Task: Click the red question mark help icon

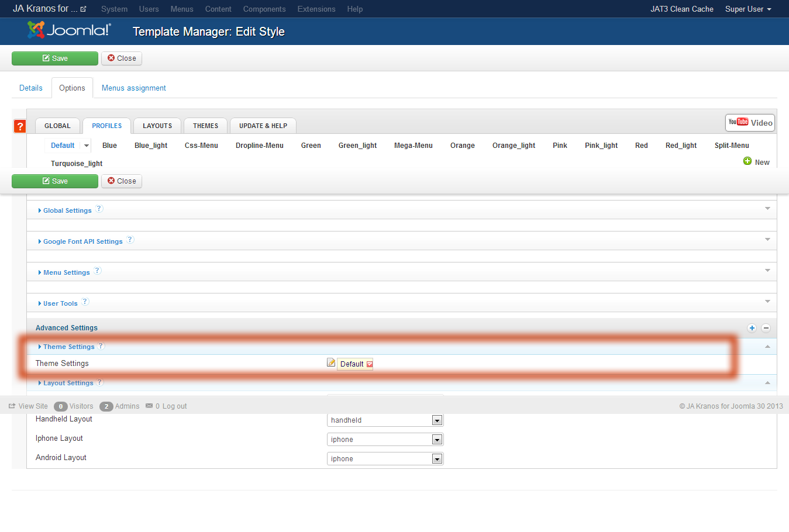Action: click(20, 126)
